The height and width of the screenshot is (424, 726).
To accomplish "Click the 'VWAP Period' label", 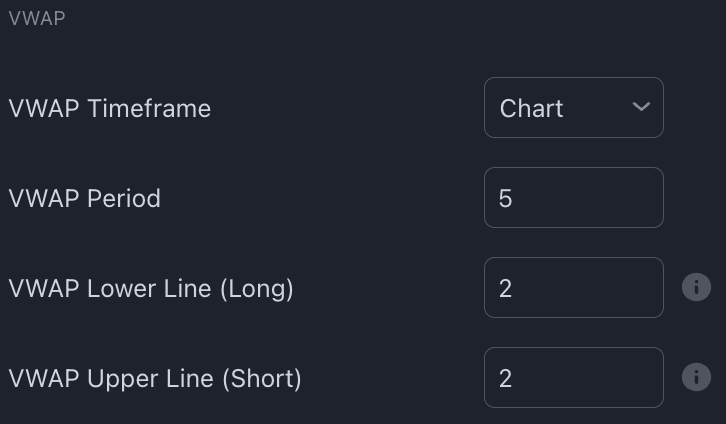I will point(84,198).
